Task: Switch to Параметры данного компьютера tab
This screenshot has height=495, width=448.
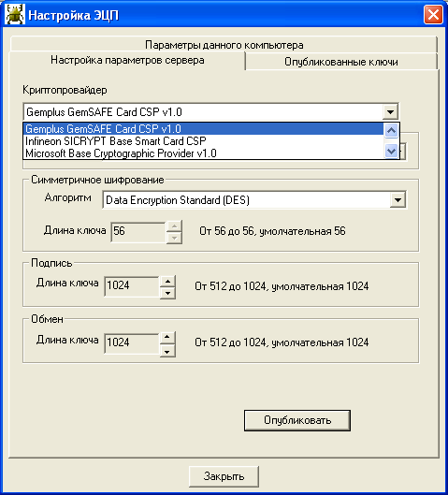Action: click(224, 45)
